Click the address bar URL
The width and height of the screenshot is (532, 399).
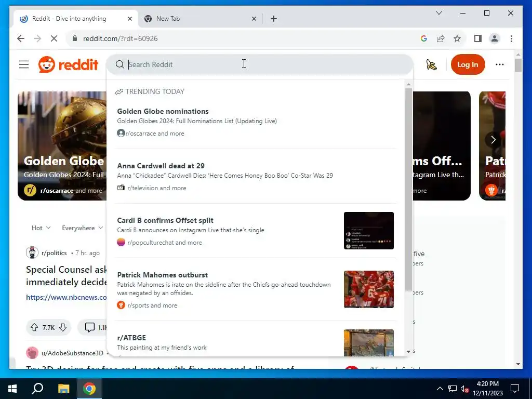click(x=120, y=38)
